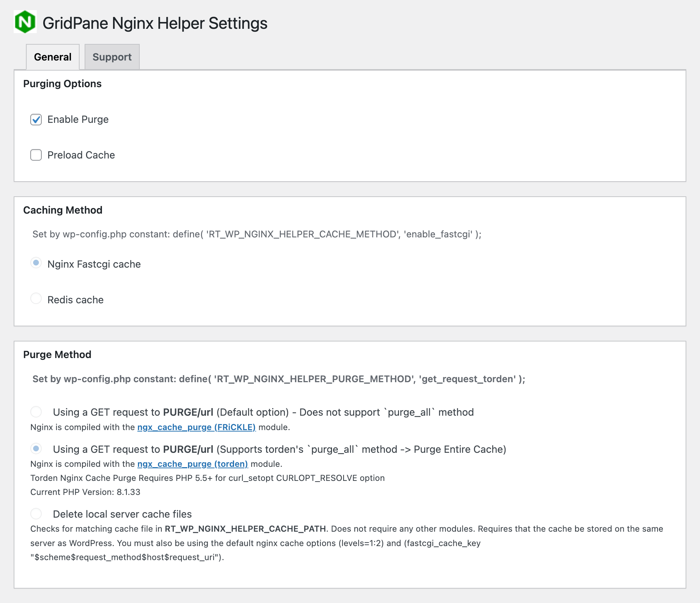Open the ngx_cache_purge (FRiCKLE) link
This screenshot has width=700, height=603.
(x=196, y=427)
